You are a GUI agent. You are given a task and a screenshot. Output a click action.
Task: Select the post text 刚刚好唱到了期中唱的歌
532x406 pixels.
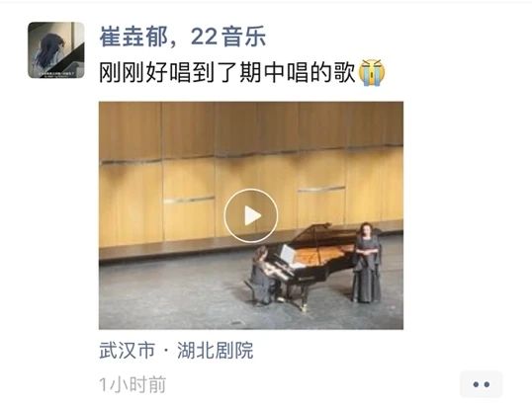click(227, 72)
